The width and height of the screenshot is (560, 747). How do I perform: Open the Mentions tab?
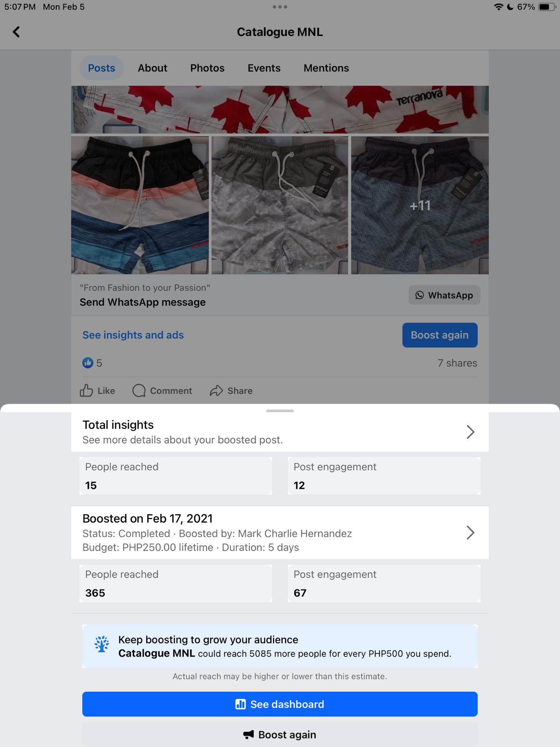[326, 68]
